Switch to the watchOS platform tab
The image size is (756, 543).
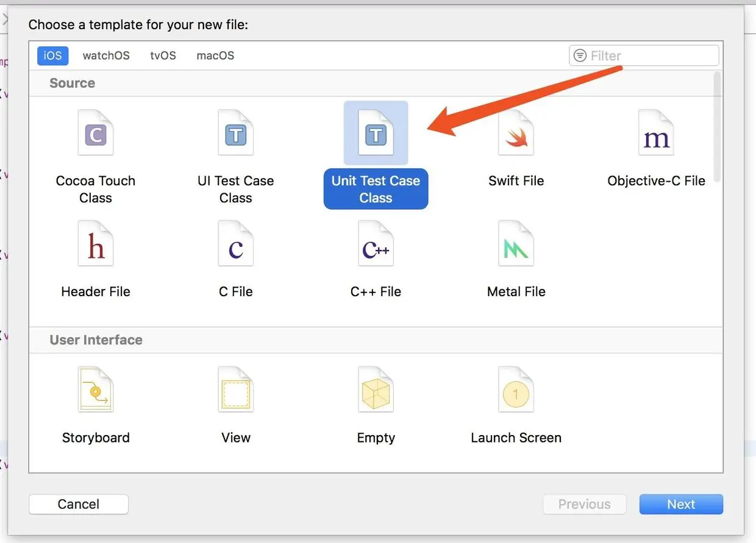106,55
